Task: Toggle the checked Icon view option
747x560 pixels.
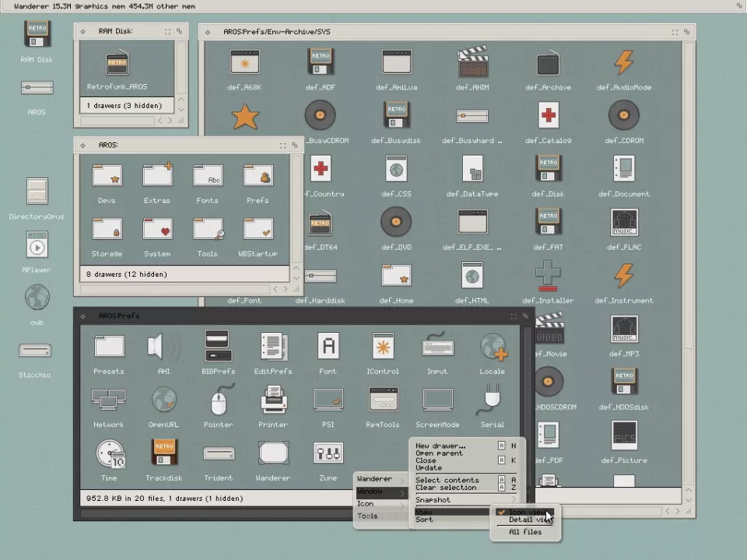Action: 526,513
